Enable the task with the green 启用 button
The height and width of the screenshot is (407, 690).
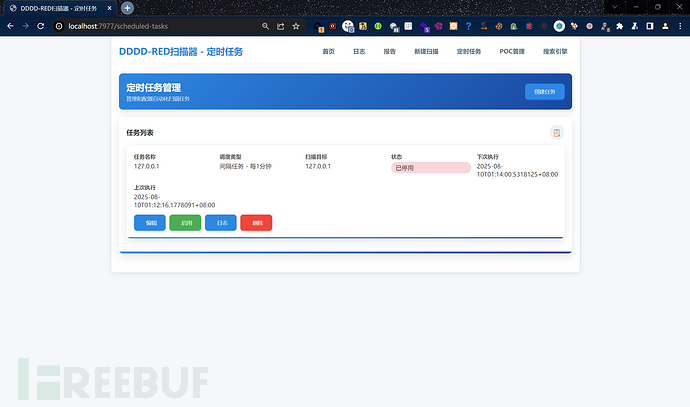(x=185, y=223)
